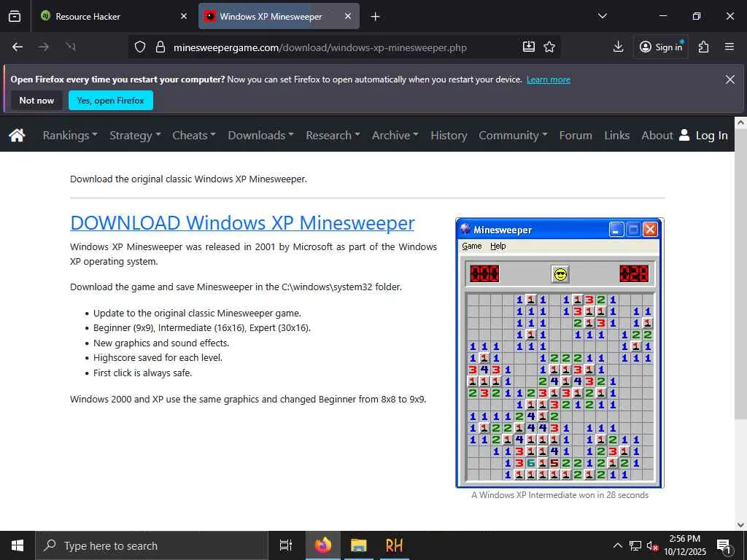
Task: Open the RH Resource Hacker taskbar icon
Action: coord(394,545)
